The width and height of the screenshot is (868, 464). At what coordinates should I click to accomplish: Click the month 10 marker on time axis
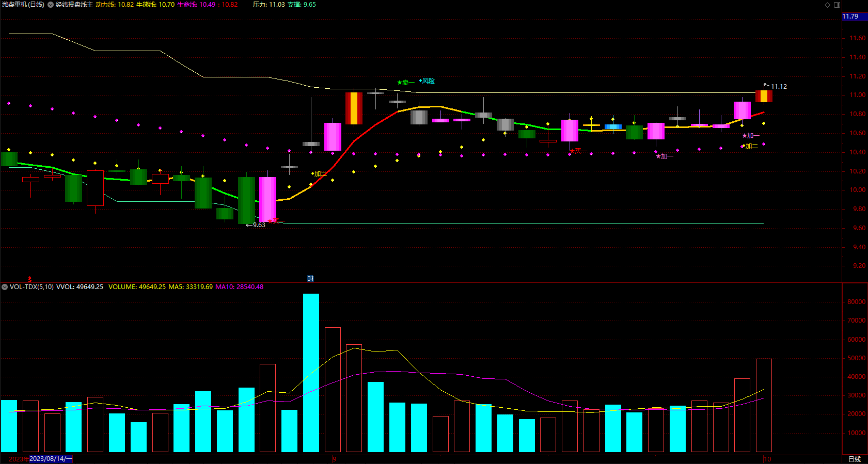click(767, 459)
